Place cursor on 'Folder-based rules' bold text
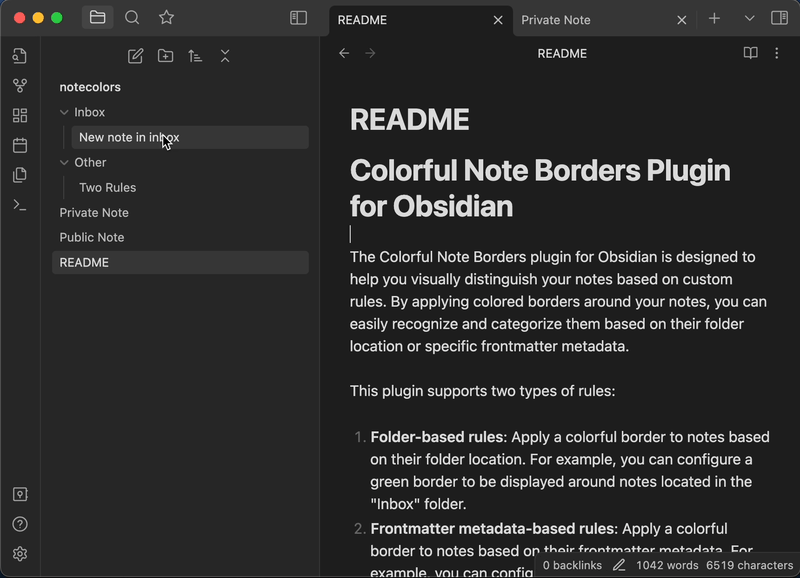 click(x=437, y=437)
